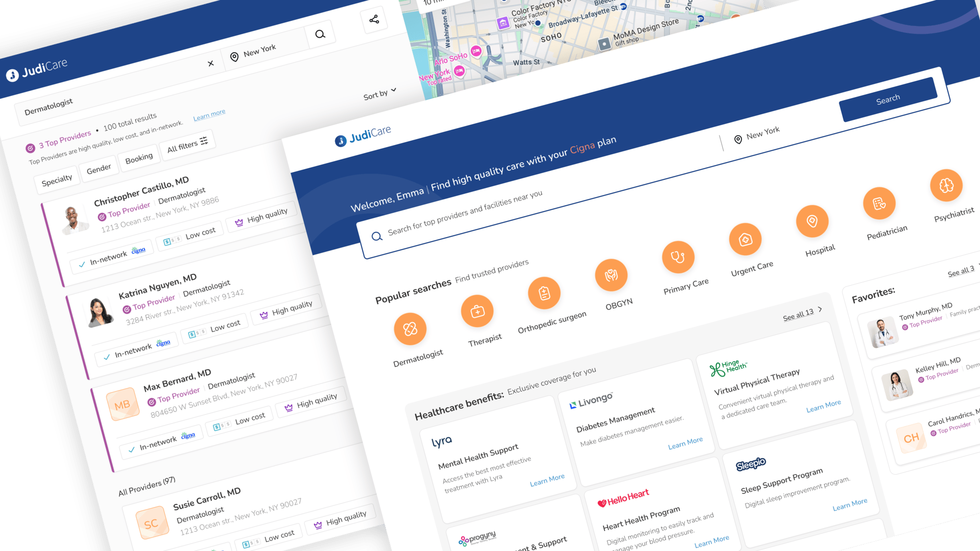Open Orthopedic surgeon popular search icon
980x551 pixels.
[544, 293]
